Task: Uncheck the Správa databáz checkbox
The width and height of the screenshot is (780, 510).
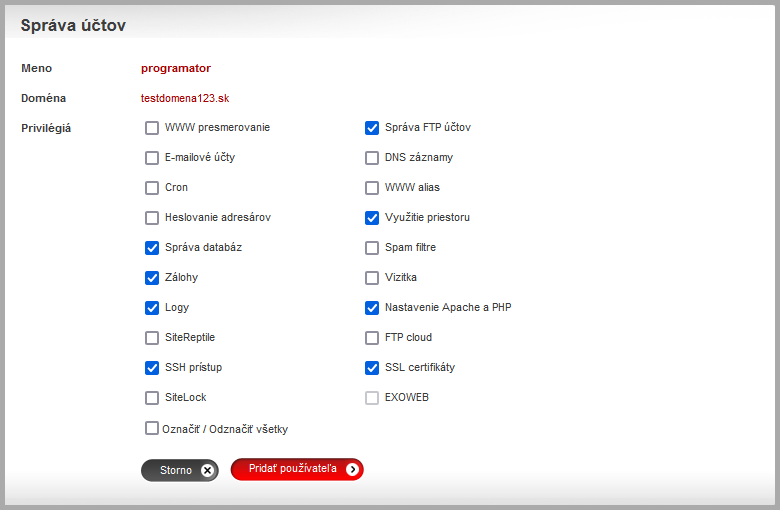Action: coord(152,248)
